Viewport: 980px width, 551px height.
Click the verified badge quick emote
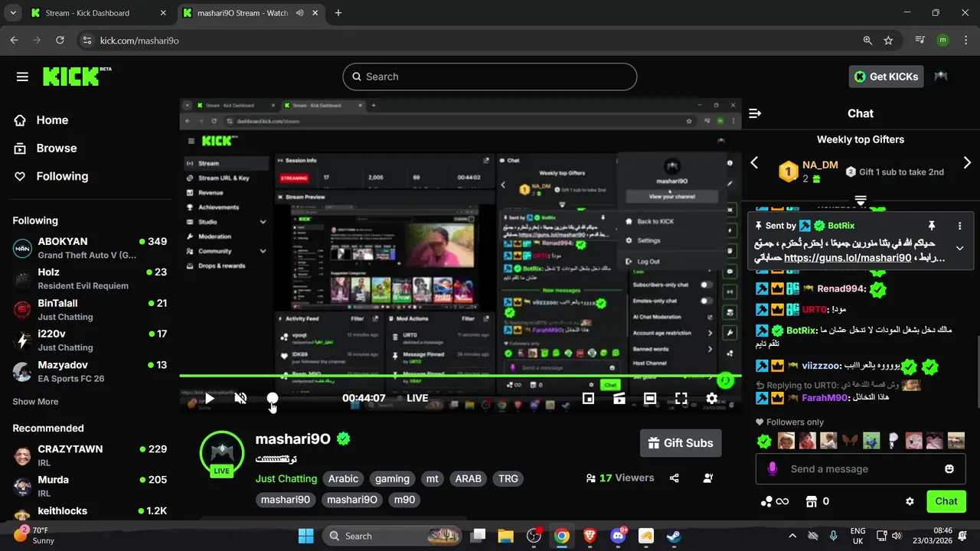click(x=764, y=441)
